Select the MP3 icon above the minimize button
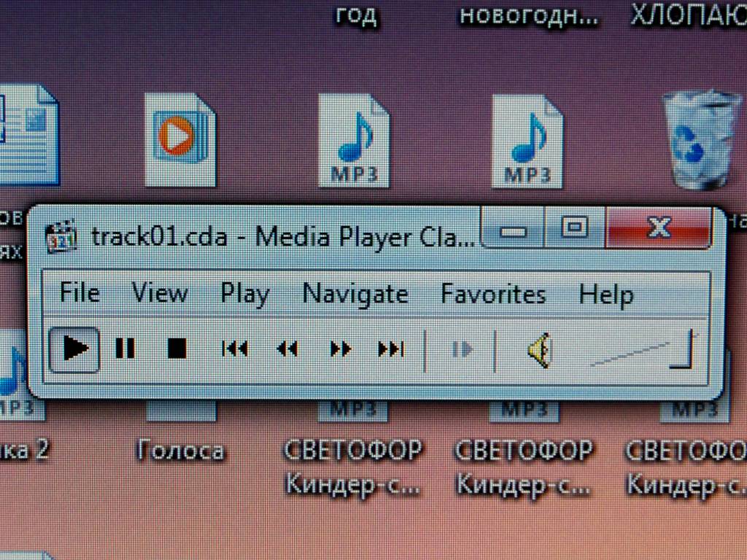The width and height of the screenshot is (747, 560). [x=527, y=141]
